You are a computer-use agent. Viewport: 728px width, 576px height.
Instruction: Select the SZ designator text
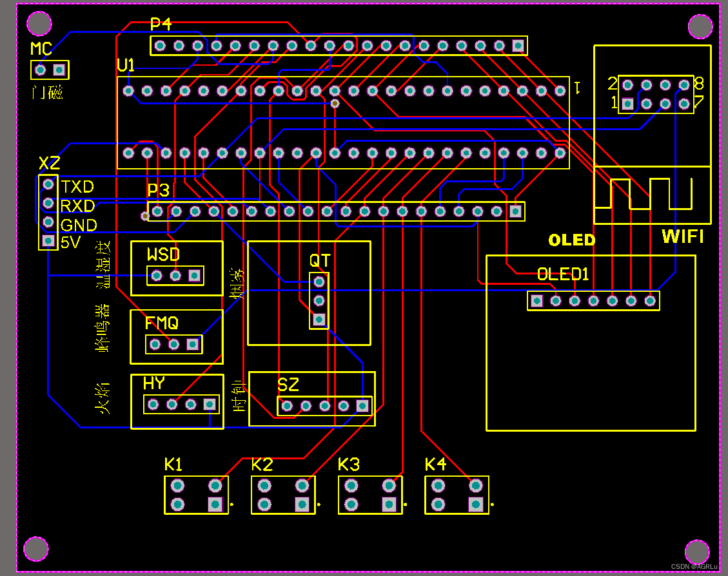(x=288, y=385)
